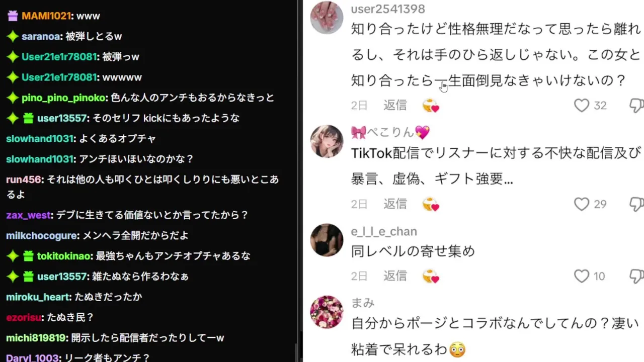The width and height of the screenshot is (644, 362).
Task: Dislike ぺこりん's comment via thumbs-down icon
Action: tap(637, 204)
